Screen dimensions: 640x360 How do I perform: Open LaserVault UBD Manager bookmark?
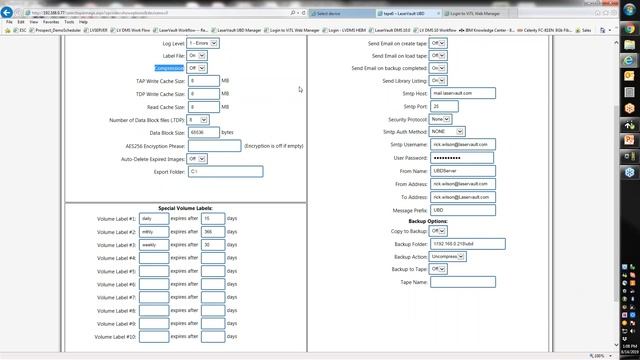click(236, 30)
